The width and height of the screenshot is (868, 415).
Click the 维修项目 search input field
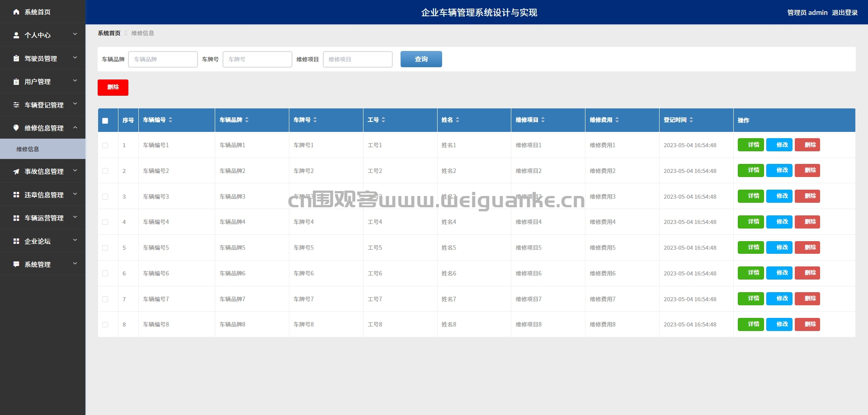click(358, 59)
